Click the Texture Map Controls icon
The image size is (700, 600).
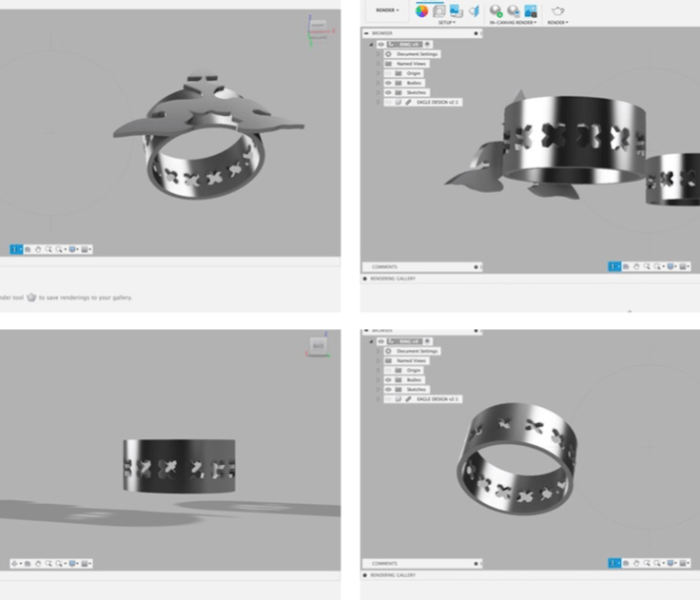click(473, 11)
